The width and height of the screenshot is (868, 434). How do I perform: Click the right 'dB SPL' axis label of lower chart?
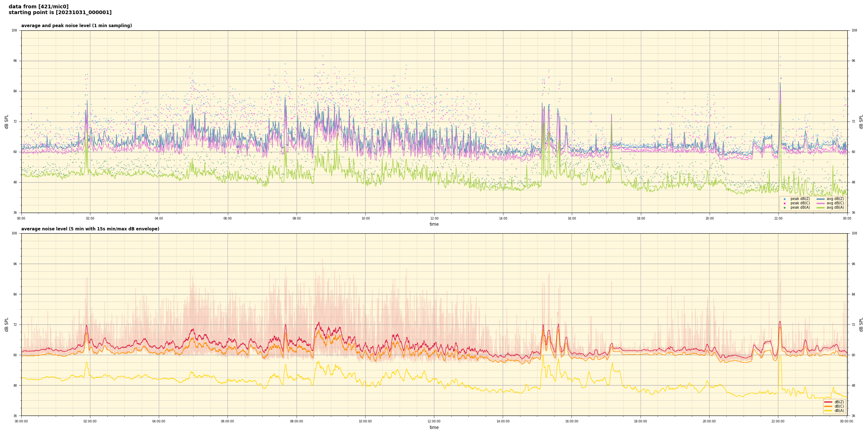click(861, 324)
